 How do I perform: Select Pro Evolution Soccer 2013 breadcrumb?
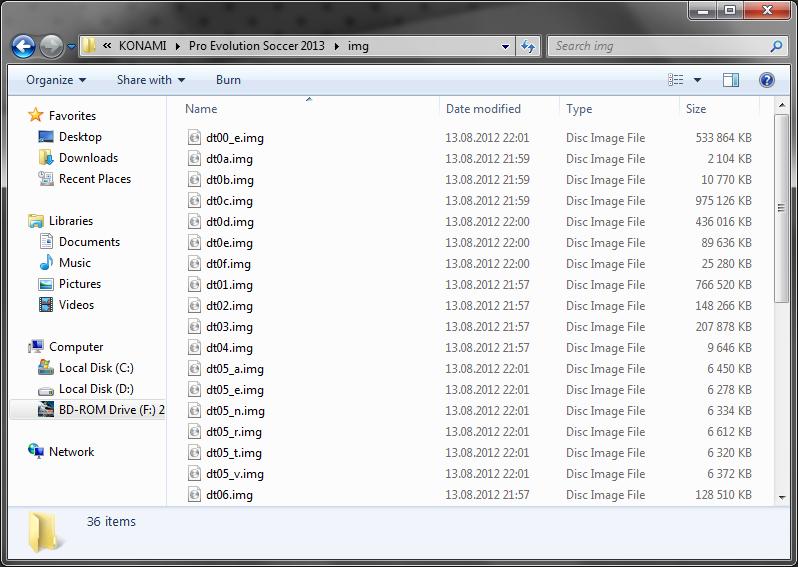256,46
